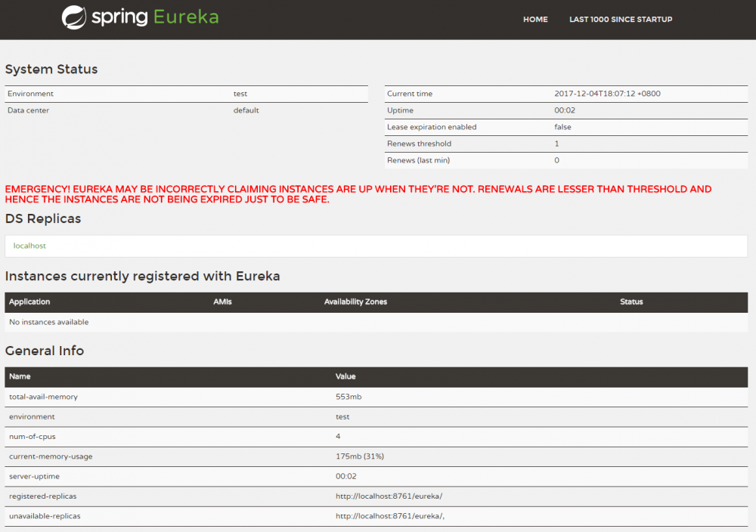This screenshot has width=756, height=532.
Task: Select the Data center value default
Action: click(246, 110)
